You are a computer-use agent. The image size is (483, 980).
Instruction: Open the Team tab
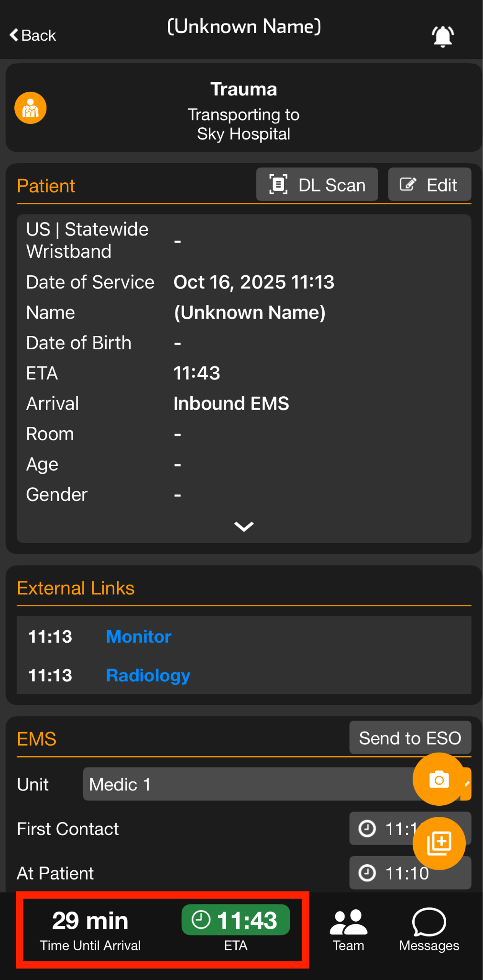pyautogui.click(x=348, y=930)
